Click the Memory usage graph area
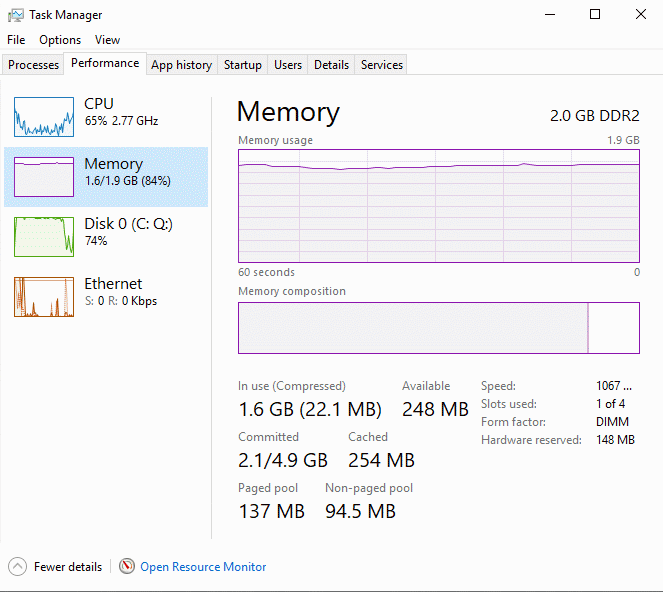This screenshot has height=592, width=663. pos(438,205)
